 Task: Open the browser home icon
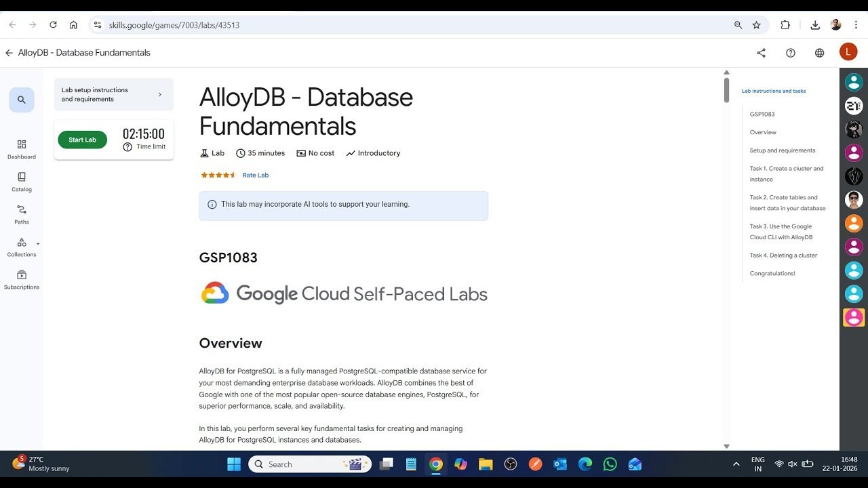[73, 25]
